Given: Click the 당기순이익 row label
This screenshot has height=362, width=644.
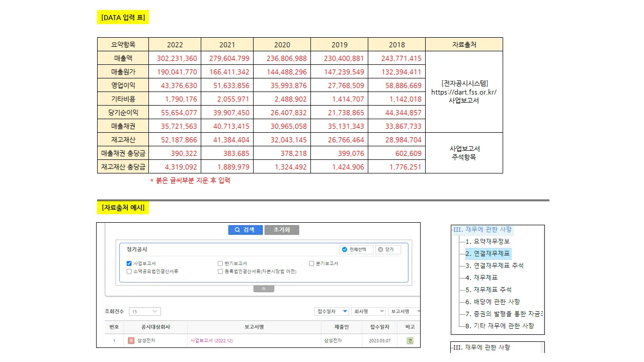Looking at the screenshot, I should 123,112.
